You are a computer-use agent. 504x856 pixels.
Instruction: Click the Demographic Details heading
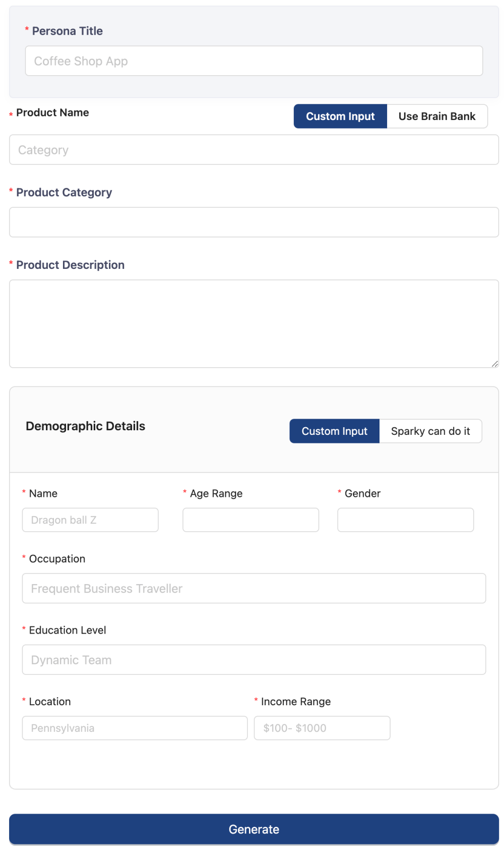coord(86,426)
